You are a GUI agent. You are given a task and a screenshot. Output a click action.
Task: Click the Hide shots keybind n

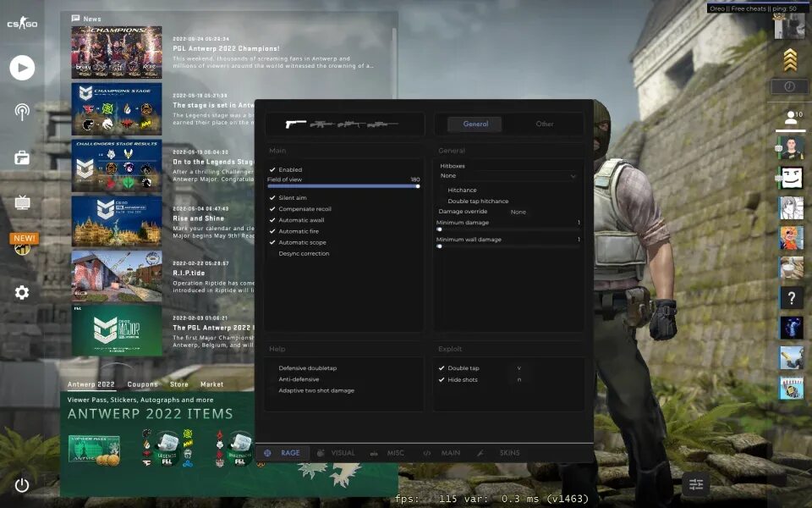[518, 379]
